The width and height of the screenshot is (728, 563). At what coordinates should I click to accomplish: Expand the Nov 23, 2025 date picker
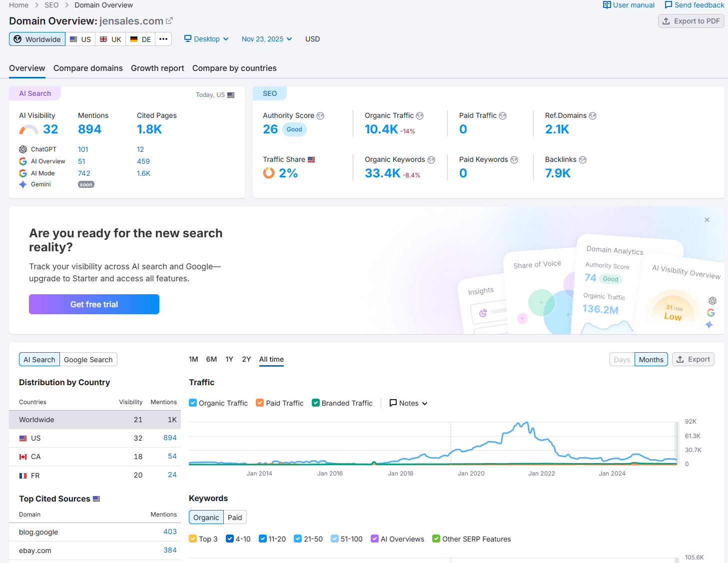(x=267, y=39)
